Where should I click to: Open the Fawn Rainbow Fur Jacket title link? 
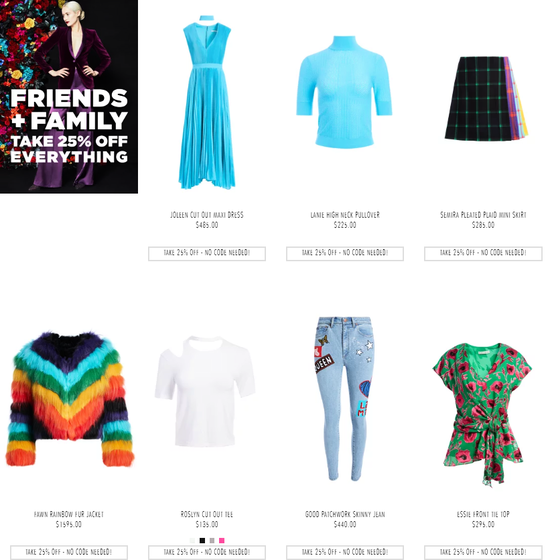click(x=69, y=514)
